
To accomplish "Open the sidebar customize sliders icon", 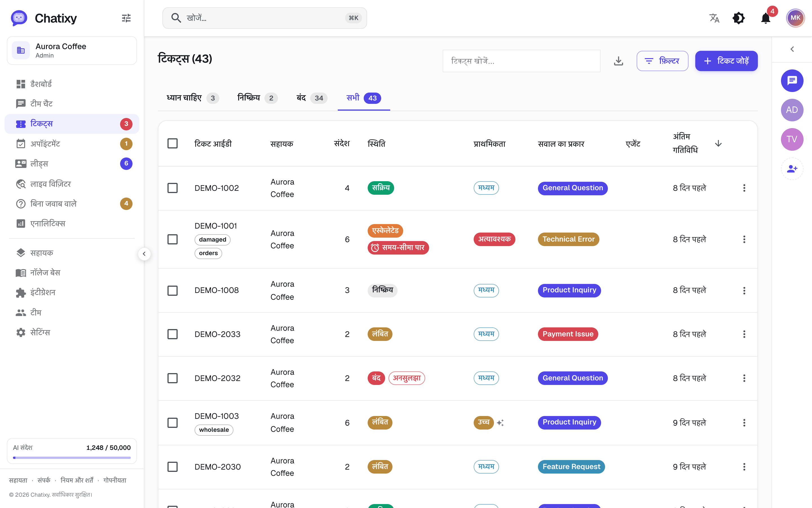I will [x=126, y=18].
